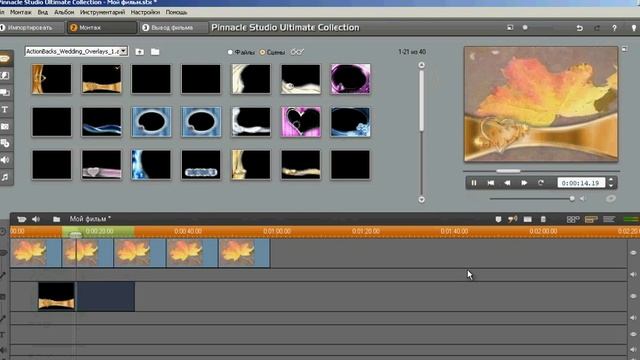
Task: Mute the original audio track speaker icon
Action: point(633,275)
